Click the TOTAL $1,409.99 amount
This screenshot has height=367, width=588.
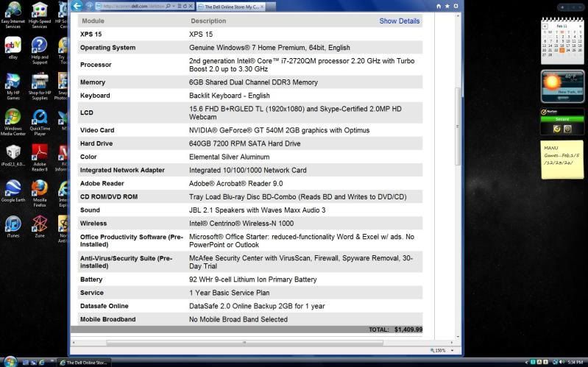pyautogui.click(x=408, y=329)
